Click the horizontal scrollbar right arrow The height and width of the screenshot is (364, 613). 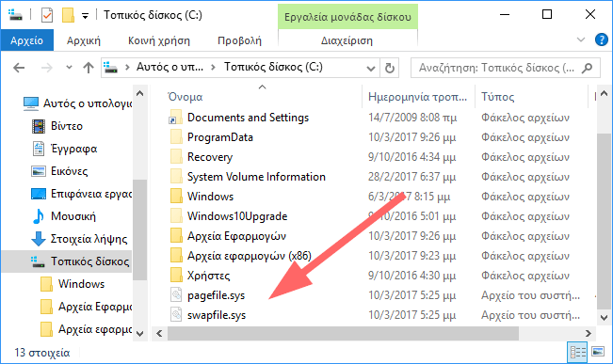[589, 333]
